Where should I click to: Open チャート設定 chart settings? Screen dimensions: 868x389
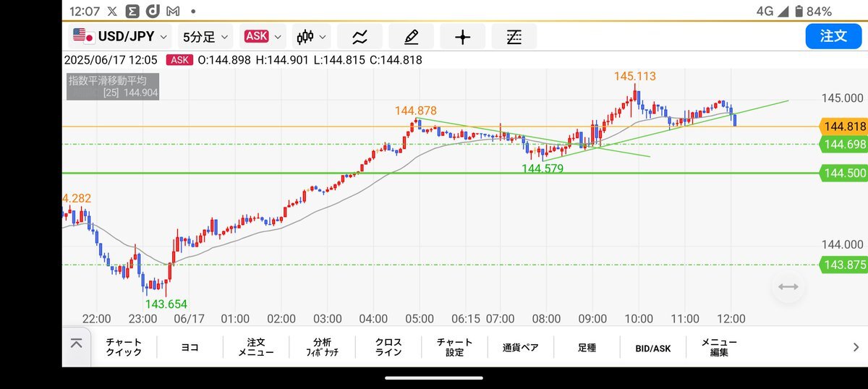[x=454, y=348]
